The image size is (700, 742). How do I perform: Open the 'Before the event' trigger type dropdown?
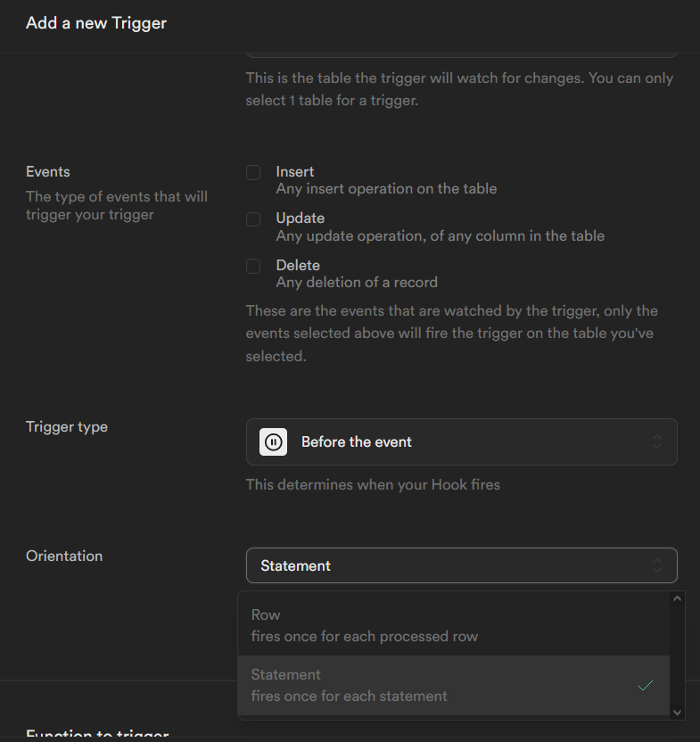tap(461, 441)
